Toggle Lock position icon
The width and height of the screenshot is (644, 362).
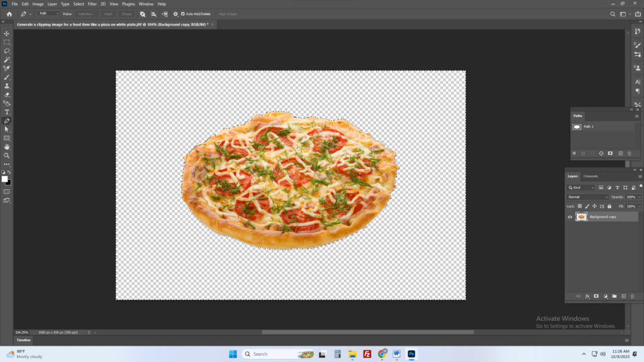(x=594, y=206)
